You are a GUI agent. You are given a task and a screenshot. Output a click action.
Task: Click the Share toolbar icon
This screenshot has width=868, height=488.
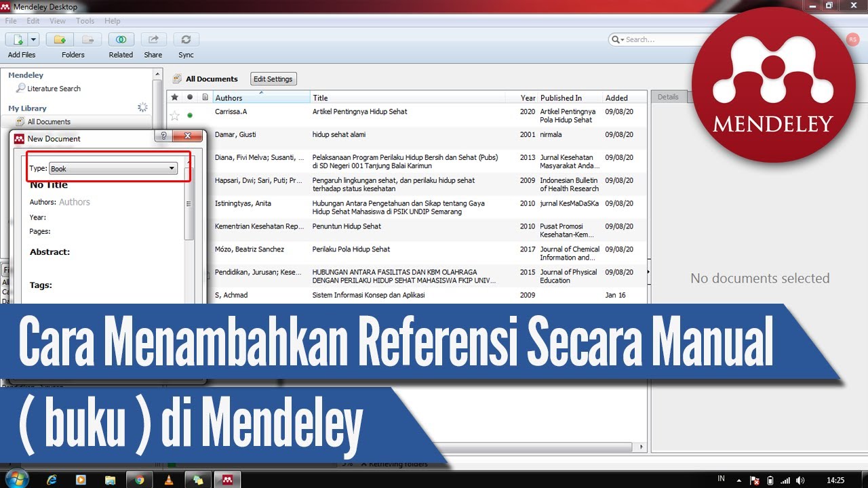pyautogui.click(x=153, y=39)
